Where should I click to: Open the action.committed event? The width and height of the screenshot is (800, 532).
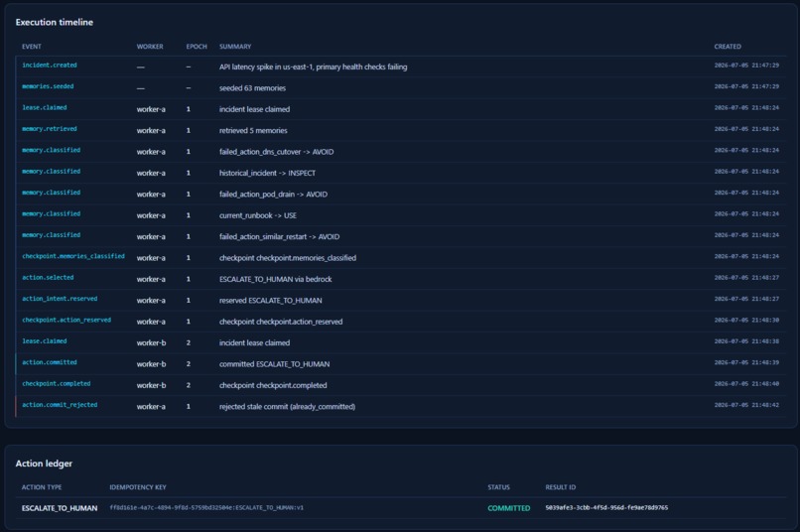pos(50,362)
